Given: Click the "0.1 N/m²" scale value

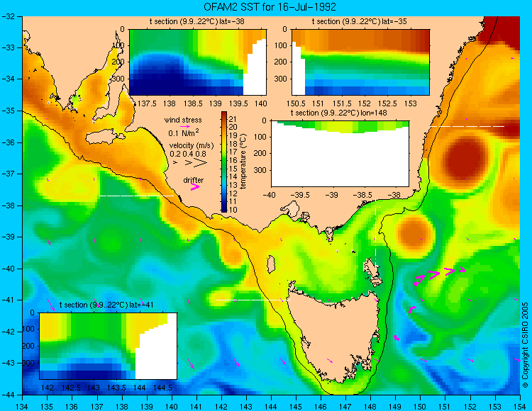Looking at the screenshot, I should coord(184,133).
